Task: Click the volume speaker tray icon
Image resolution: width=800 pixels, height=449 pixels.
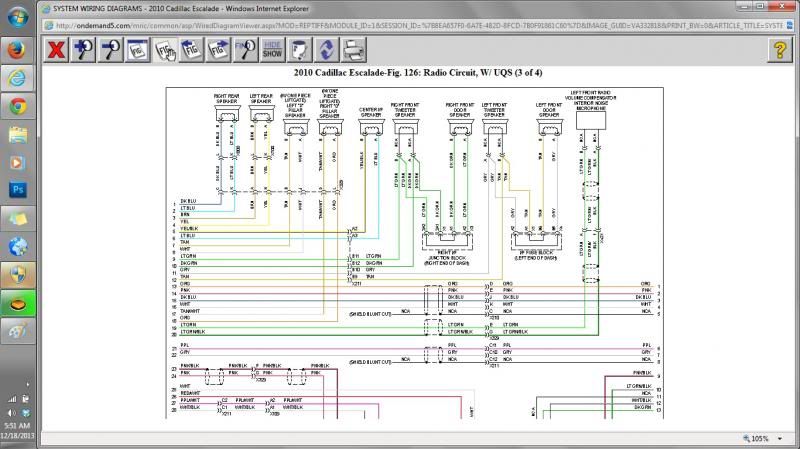Action: tap(12, 412)
